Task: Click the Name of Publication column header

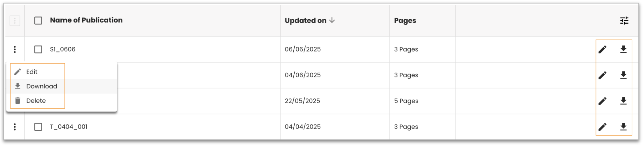Action: pos(86,20)
